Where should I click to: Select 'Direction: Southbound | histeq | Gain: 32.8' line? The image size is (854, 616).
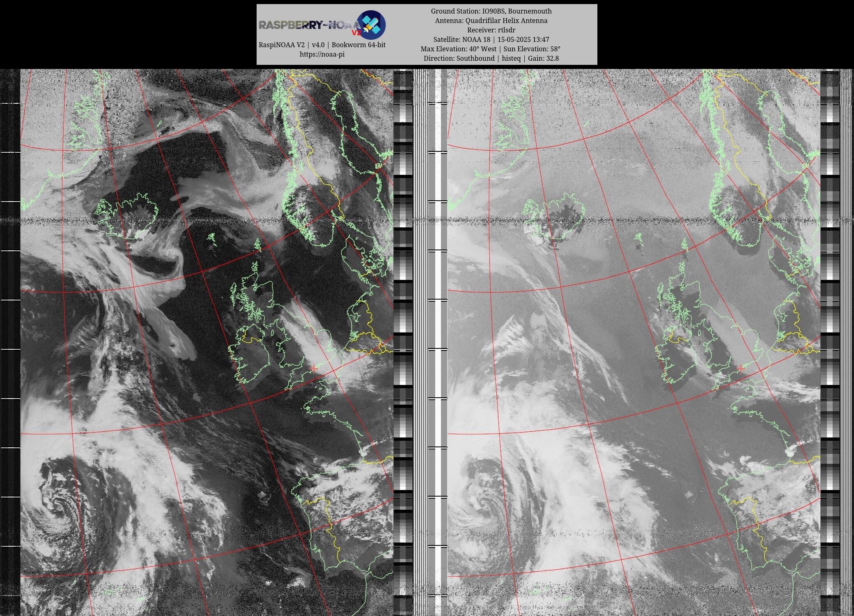click(x=491, y=58)
